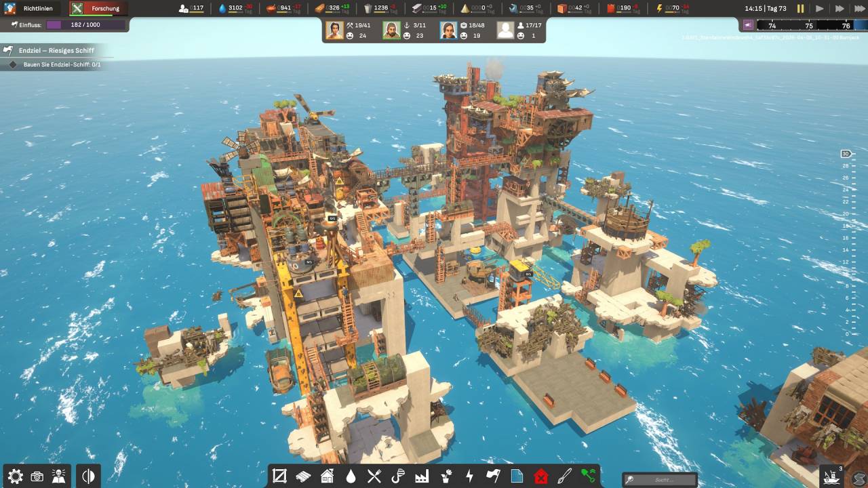Screen dimensions: 868x488
Task: Open the Richtlinien policies panel
Action: coord(31,9)
